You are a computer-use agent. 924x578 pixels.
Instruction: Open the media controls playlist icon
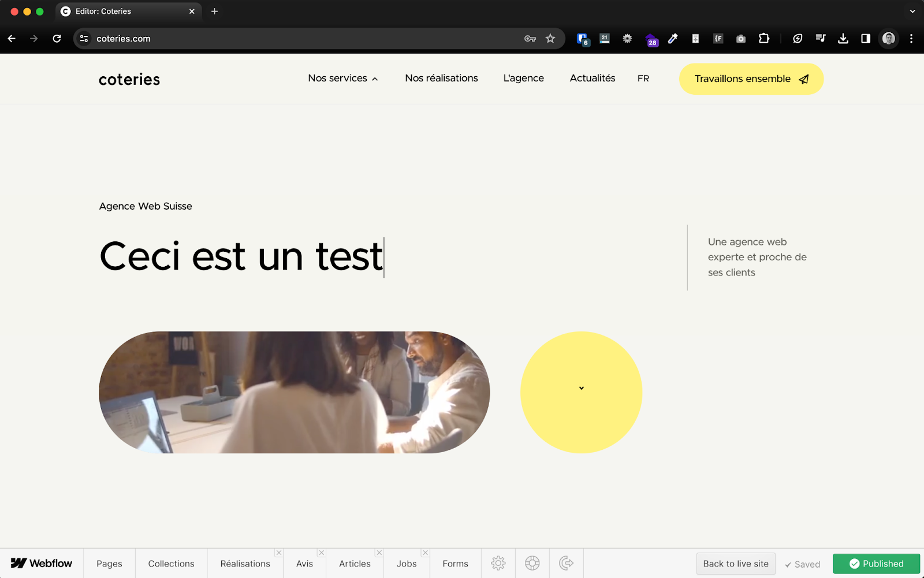click(821, 39)
